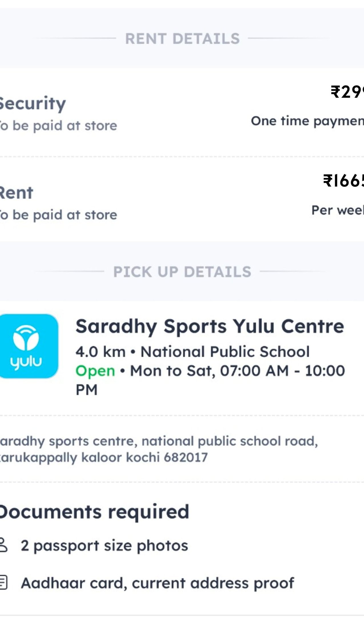Click the document icon beside Aadhaar card
Screen dimensions: 364x617
3,583
